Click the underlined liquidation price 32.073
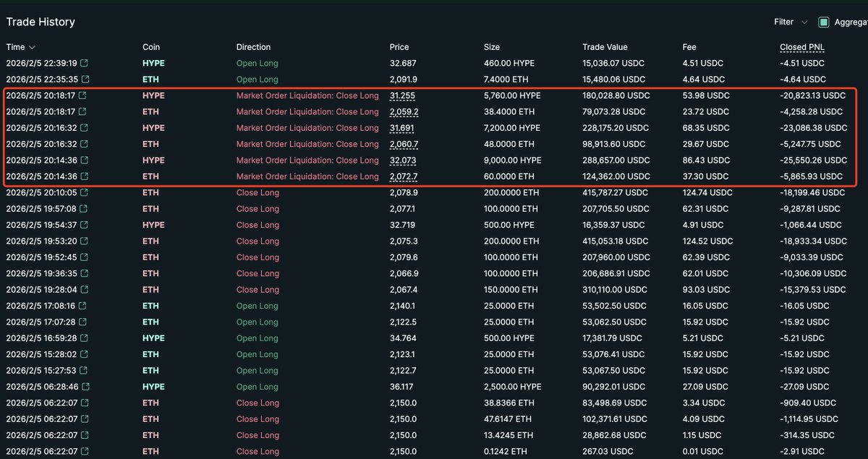Image resolution: width=868 pixels, height=459 pixels. pyautogui.click(x=402, y=160)
